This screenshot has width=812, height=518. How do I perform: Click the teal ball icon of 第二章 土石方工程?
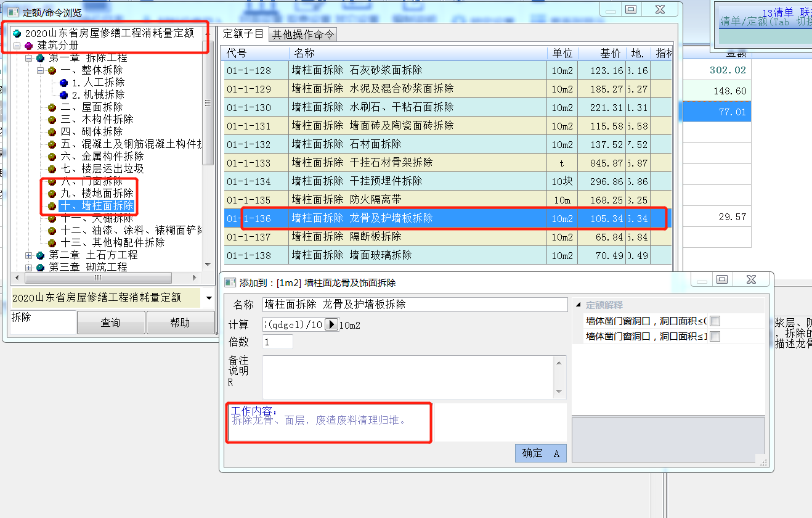(x=41, y=255)
